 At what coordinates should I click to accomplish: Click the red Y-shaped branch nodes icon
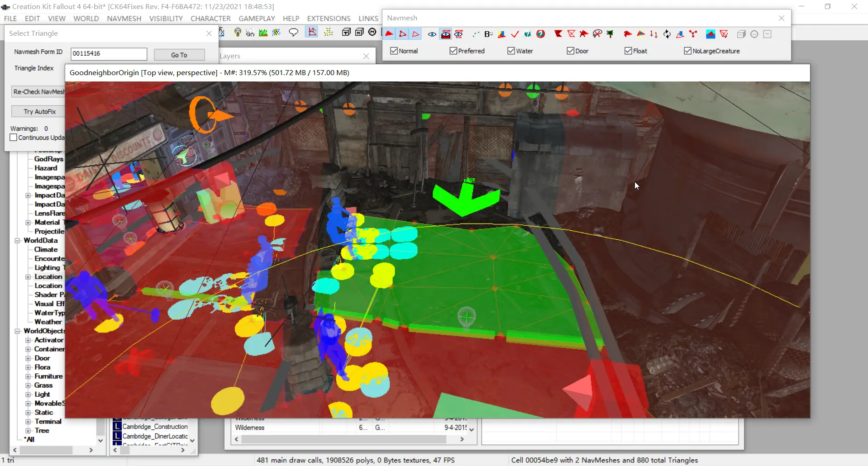[x=693, y=34]
